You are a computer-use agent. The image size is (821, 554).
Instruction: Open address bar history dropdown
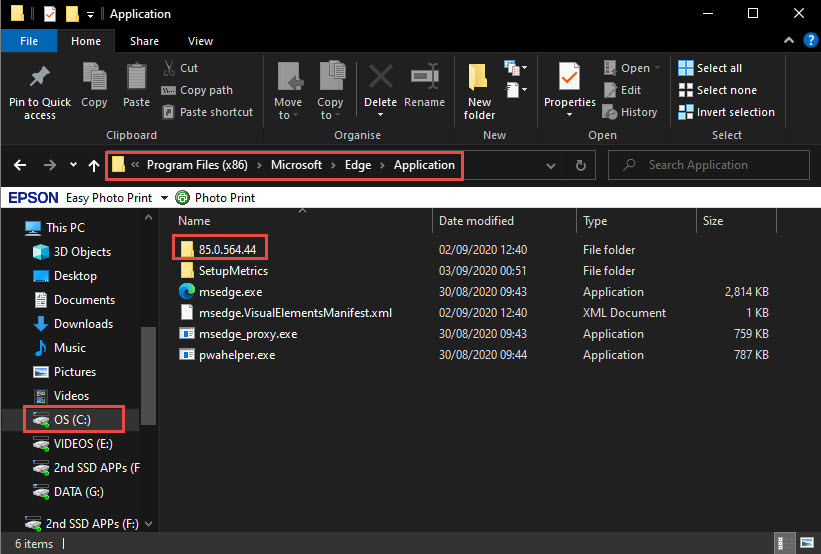[x=551, y=166]
